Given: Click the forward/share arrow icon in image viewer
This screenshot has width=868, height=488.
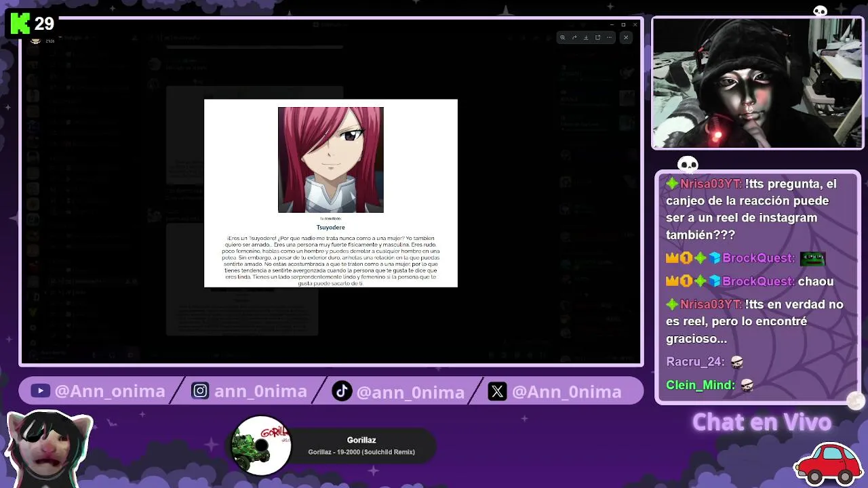Looking at the screenshot, I should click(574, 37).
